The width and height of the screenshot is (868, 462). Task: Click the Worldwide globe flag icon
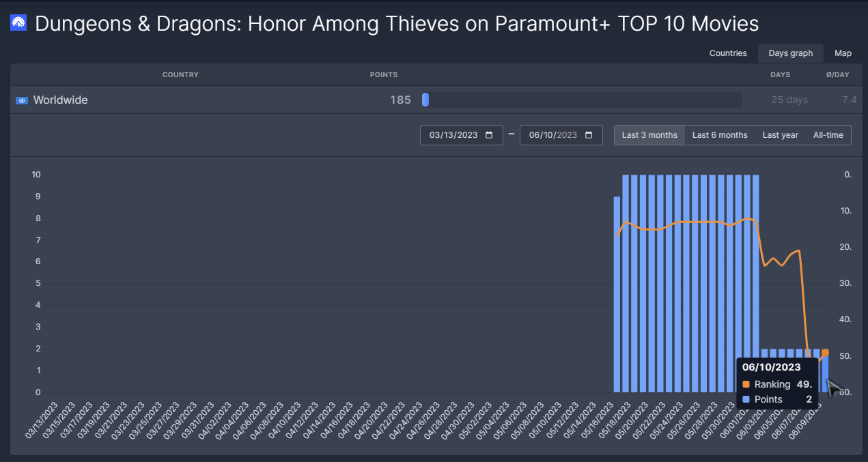pyautogui.click(x=21, y=100)
